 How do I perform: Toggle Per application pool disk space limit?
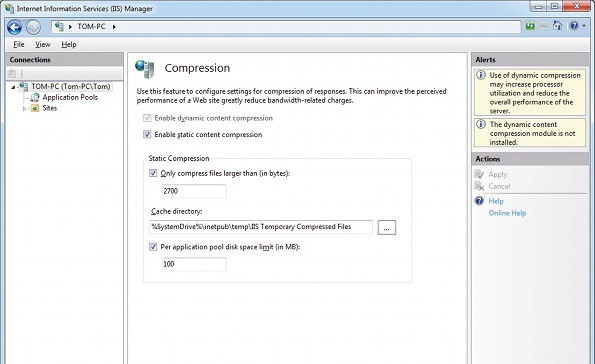coord(153,247)
